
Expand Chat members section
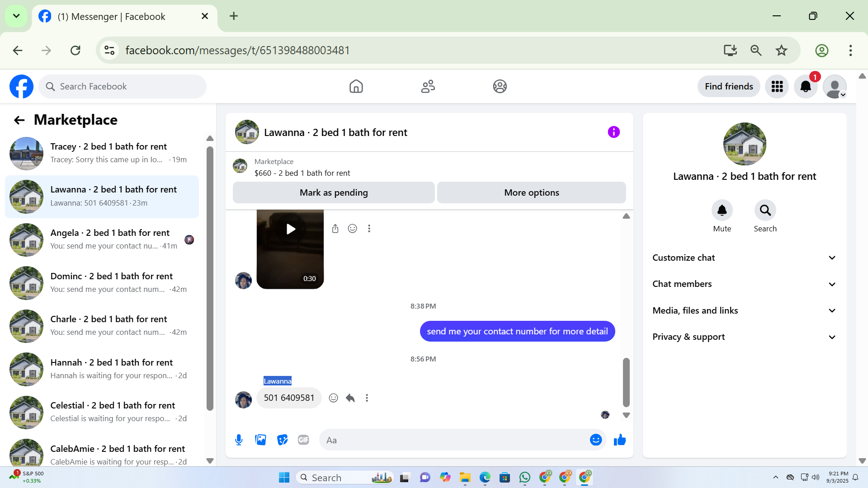click(x=744, y=284)
